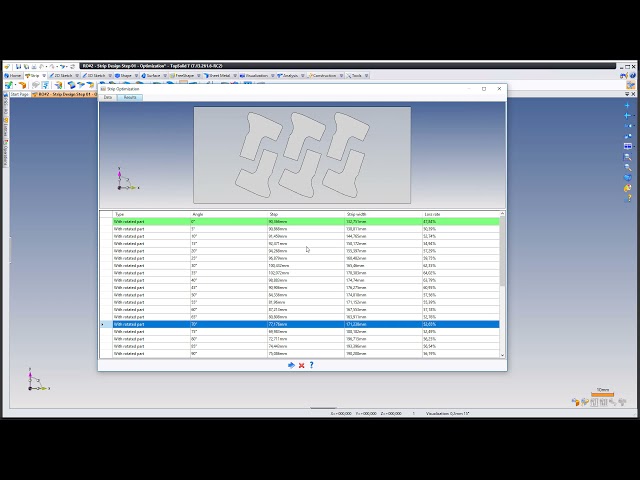Open the Visualization ribbon tab
Screen dimensions: 640x480
click(256, 75)
